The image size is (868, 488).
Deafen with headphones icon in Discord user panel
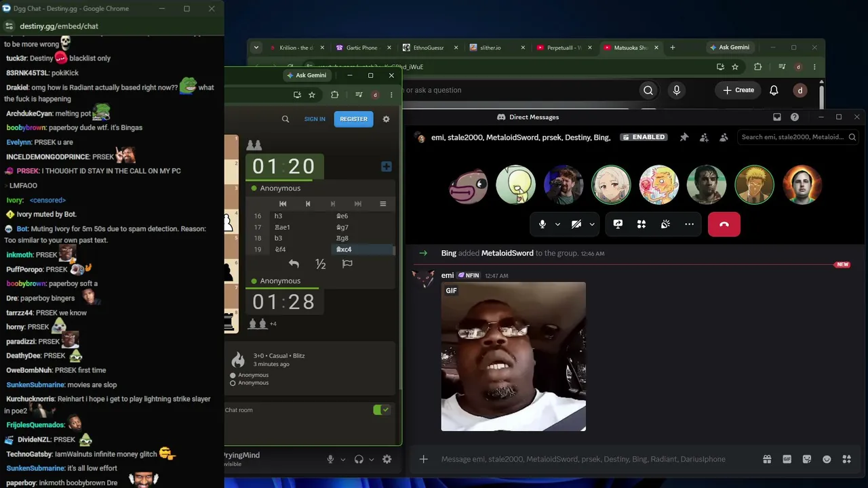point(359,459)
